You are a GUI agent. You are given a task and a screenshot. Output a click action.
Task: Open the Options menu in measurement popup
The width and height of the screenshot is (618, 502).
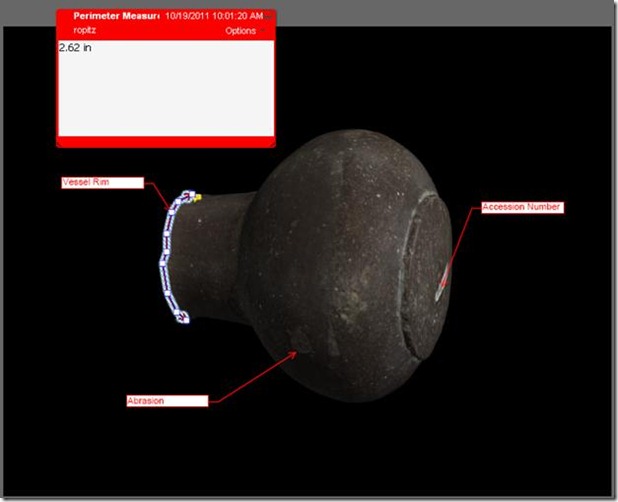click(244, 31)
